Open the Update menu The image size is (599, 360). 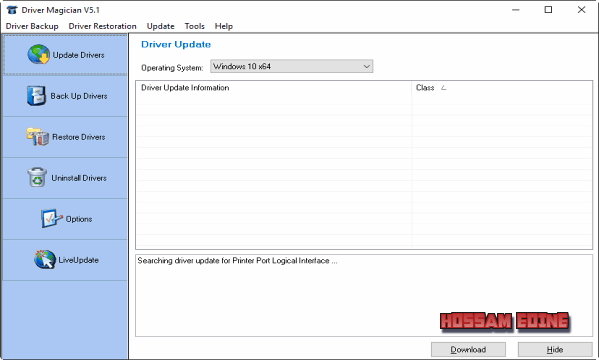(x=160, y=26)
